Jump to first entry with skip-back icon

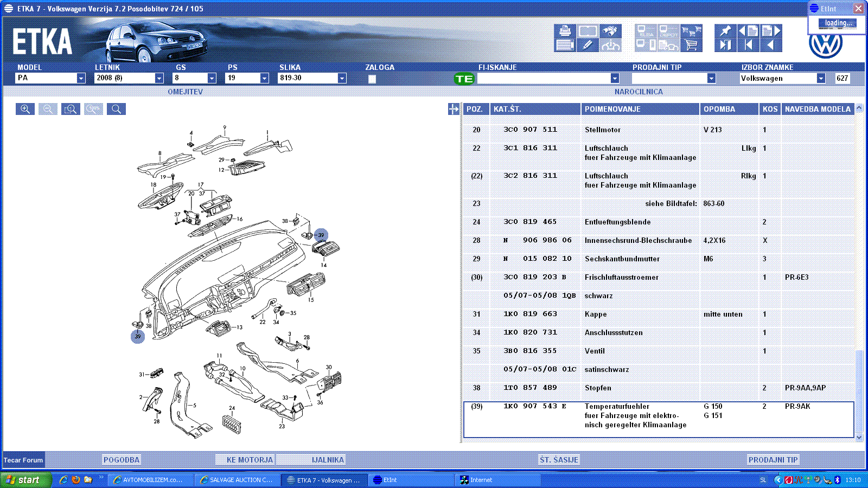[x=748, y=45]
